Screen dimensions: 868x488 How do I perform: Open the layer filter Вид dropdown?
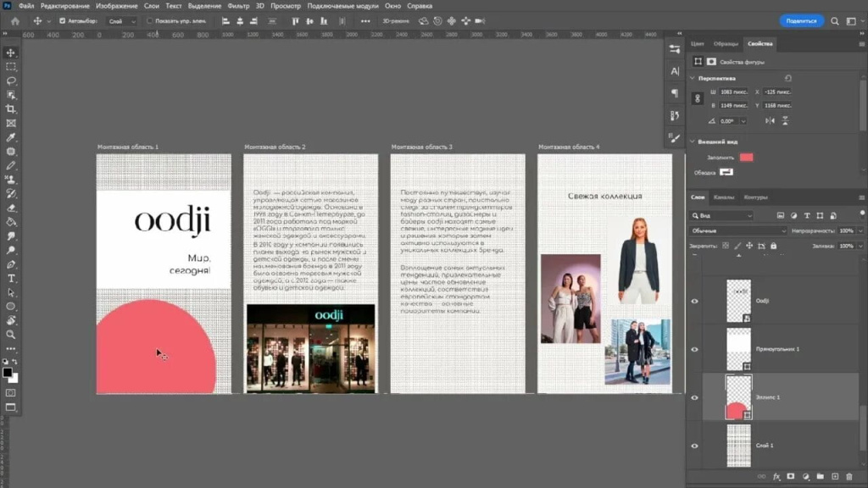(722, 215)
